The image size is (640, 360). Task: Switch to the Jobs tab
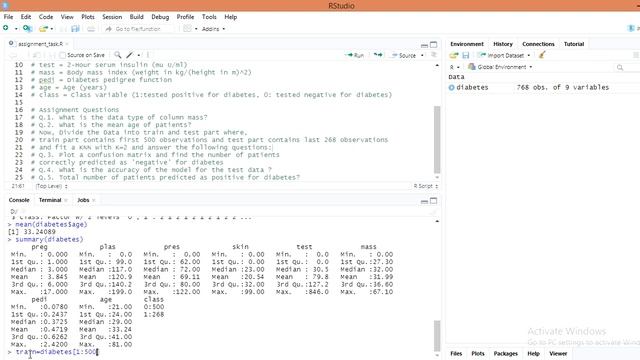click(x=83, y=200)
